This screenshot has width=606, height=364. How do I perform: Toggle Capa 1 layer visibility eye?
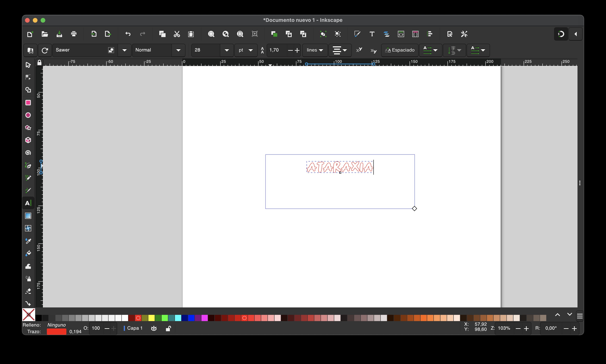pos(154,328)
